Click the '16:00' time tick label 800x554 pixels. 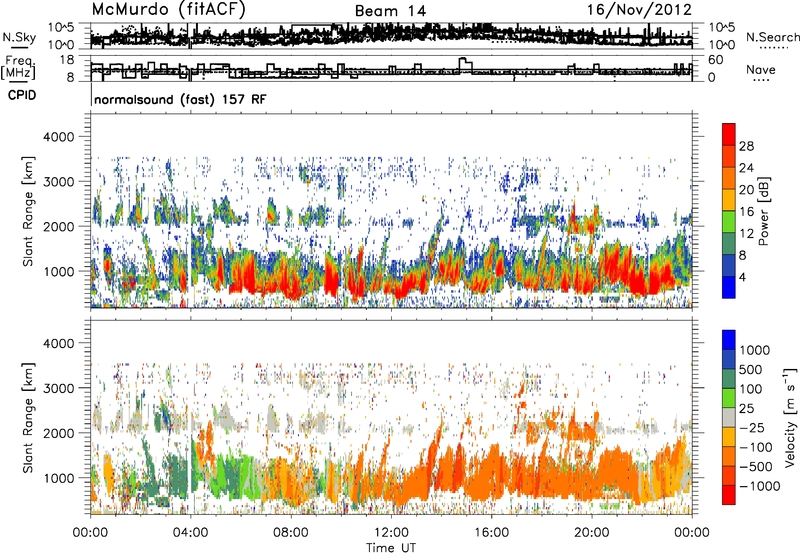pyautogui.click(x=491, y=533)
